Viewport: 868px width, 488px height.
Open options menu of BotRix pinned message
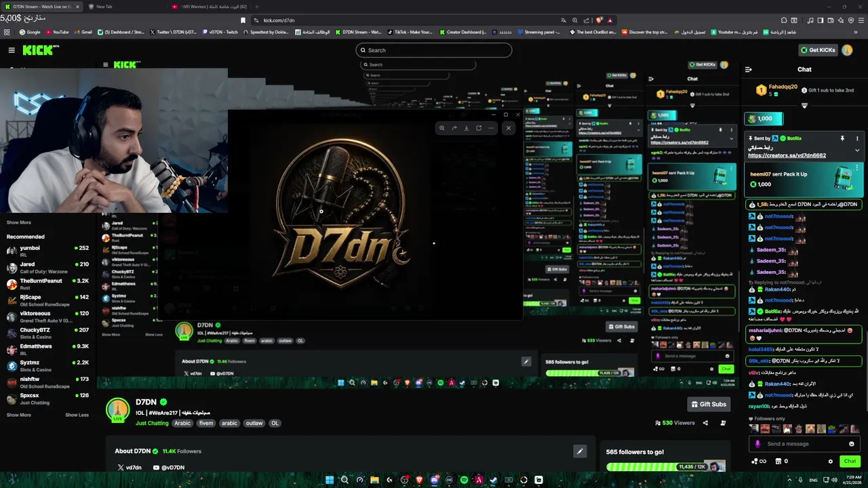(x=857, y=138)
